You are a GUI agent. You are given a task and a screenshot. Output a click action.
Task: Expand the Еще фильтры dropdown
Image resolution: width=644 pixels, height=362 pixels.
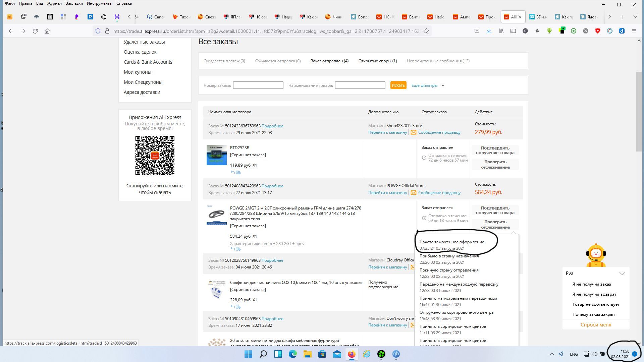428,85
